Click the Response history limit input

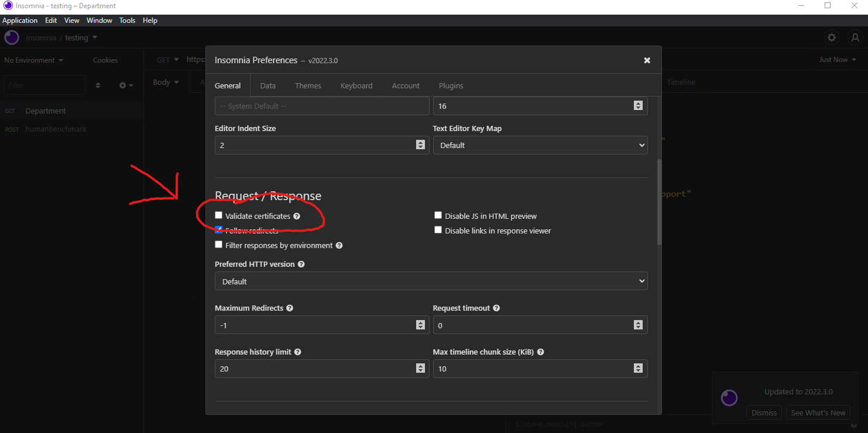322,369
